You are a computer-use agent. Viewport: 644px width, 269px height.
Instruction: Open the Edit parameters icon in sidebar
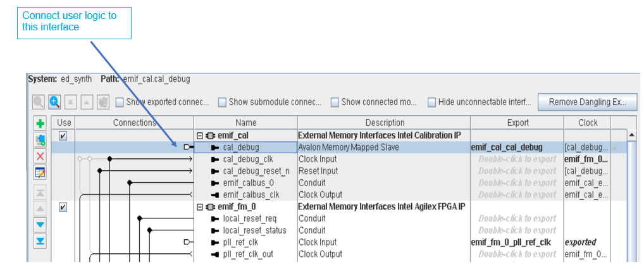click(40, 172)
